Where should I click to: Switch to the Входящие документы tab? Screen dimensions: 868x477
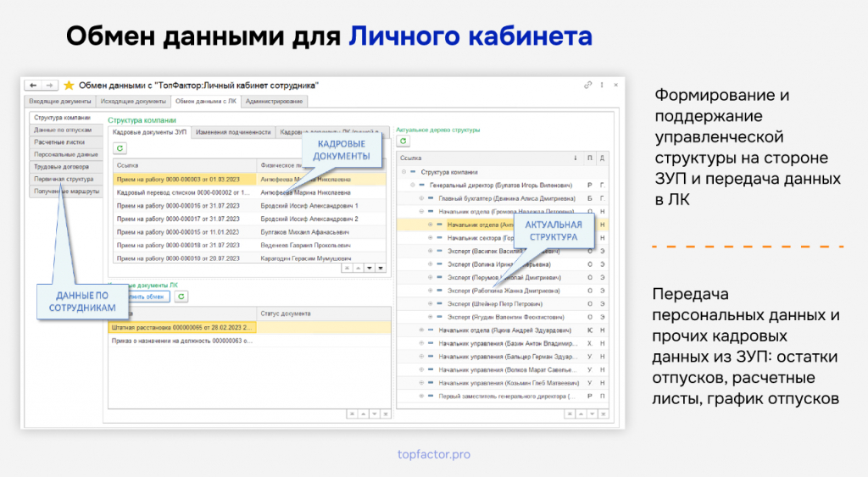click(x=60, y=102)
